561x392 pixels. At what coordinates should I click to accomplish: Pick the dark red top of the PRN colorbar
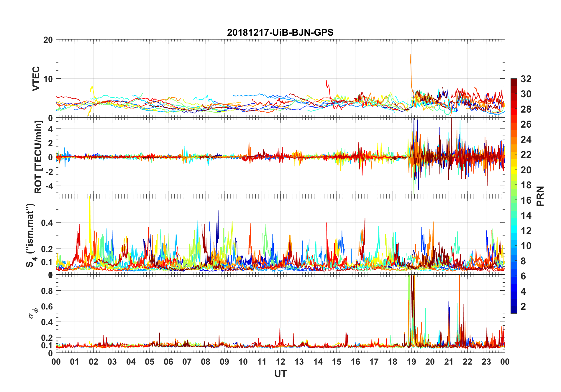pyautogui.click(x=514, y=82)
